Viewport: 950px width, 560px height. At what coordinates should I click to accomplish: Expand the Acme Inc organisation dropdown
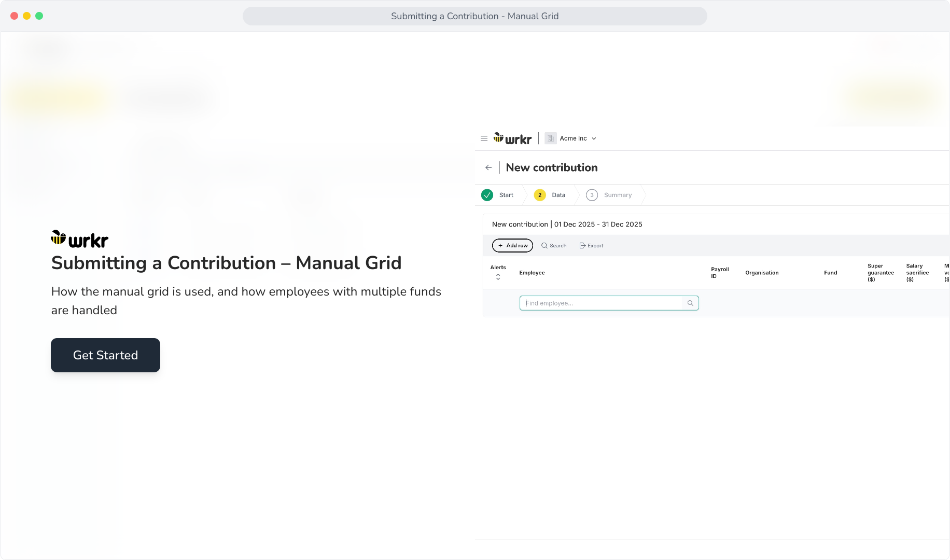point(594,138)
